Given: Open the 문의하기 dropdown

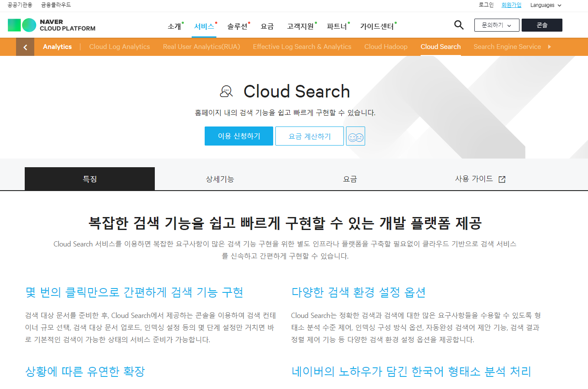Looking at the screenshot, I should [x=497, y=25].
